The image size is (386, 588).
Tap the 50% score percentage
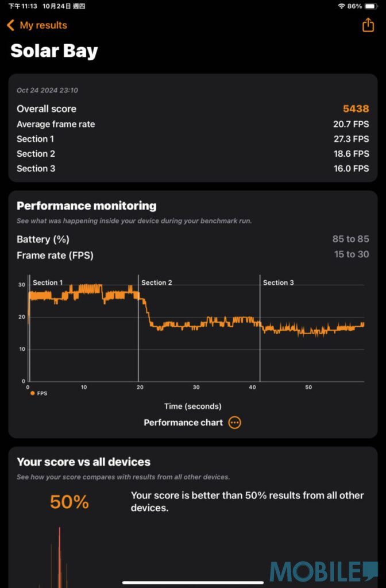click(x=69, y=502)
